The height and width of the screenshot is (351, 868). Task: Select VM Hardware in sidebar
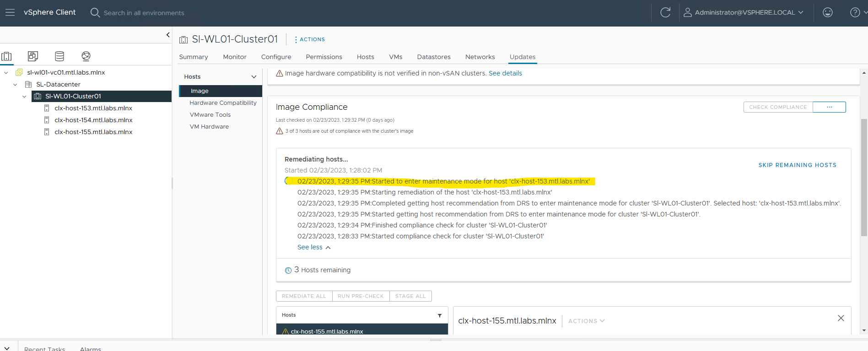pyautogui.click(x=210, y=127)
